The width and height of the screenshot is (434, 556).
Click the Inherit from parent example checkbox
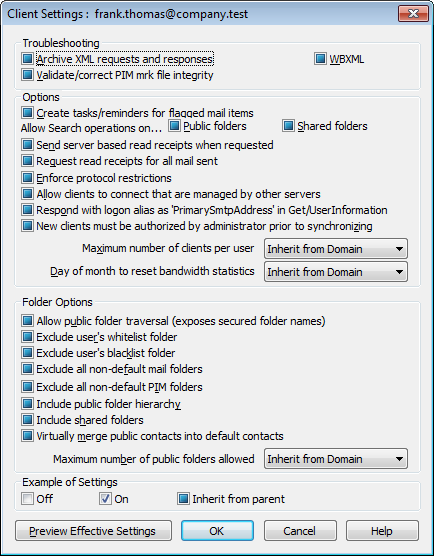tap(183, 499)
